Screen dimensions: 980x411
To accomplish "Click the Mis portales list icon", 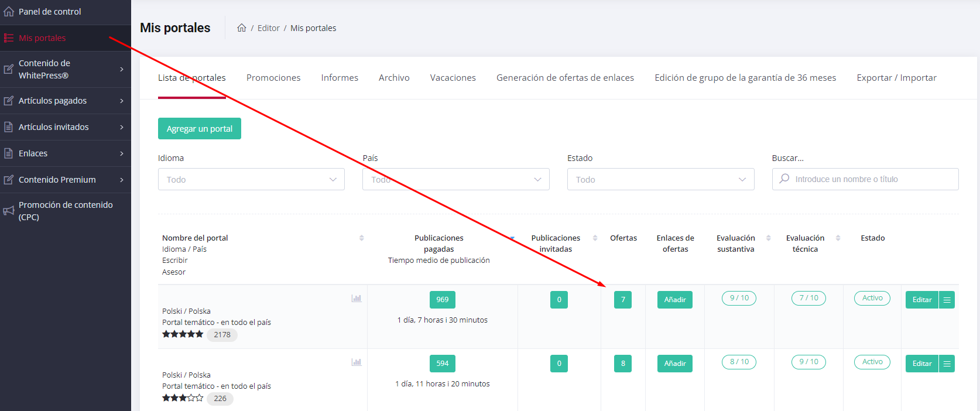I will tap(9, 38).
